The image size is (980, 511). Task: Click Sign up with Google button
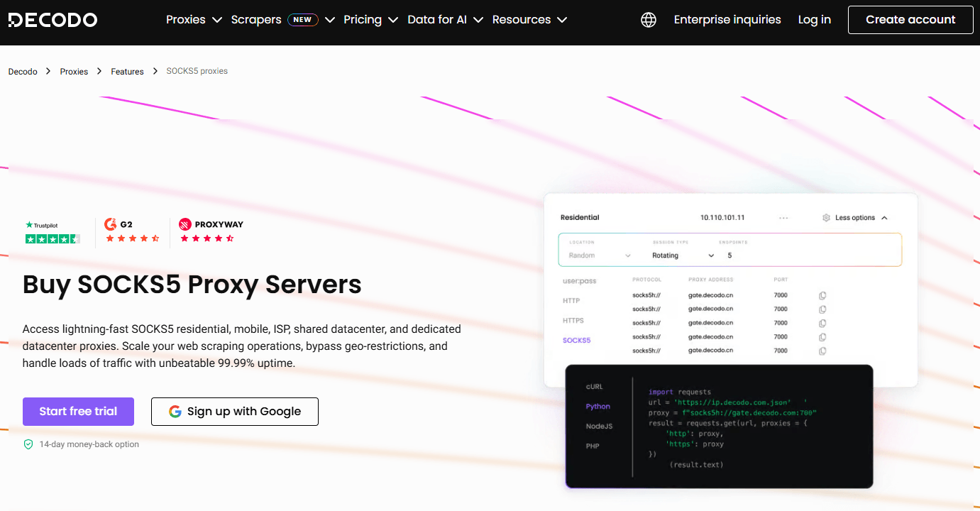[235, 412]
